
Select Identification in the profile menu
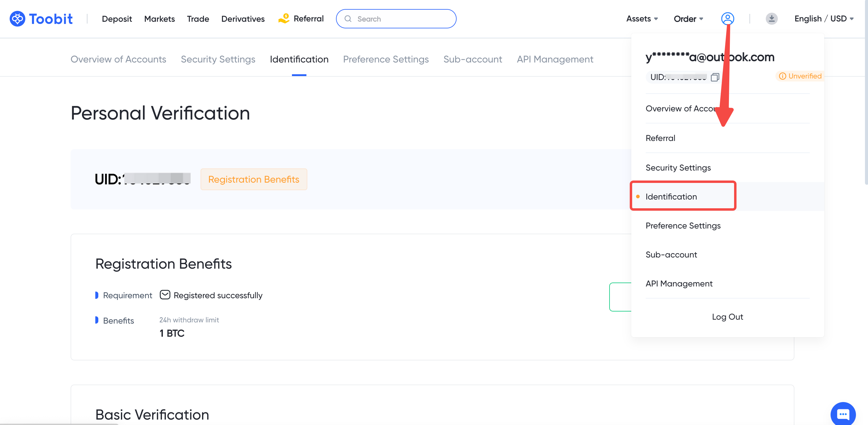point(727,197)
